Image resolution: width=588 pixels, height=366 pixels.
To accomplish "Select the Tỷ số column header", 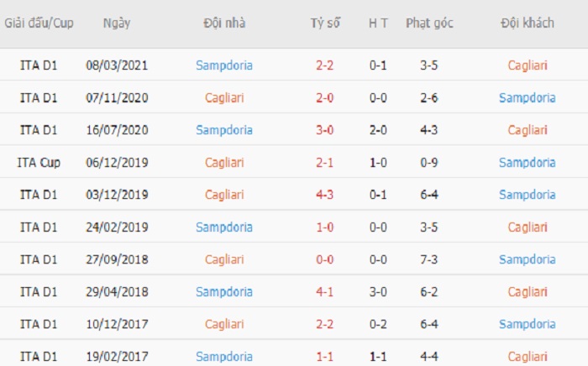I will point(325,24).
